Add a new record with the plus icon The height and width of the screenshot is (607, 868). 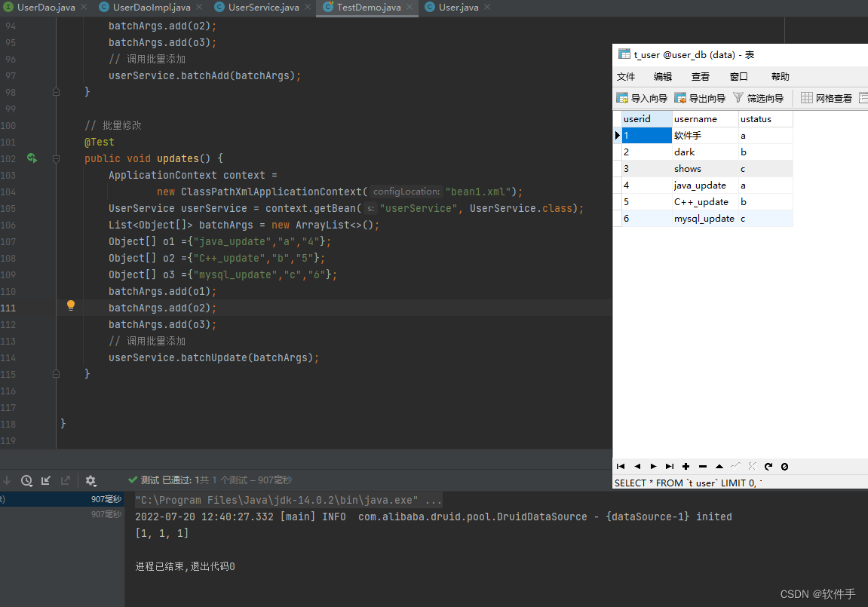coord(686,467)
